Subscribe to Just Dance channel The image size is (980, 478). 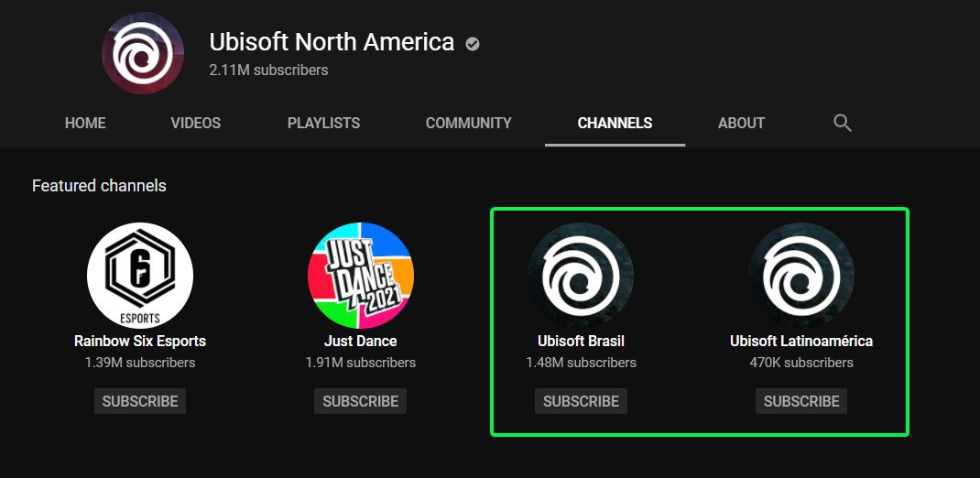tap(361, 401)
